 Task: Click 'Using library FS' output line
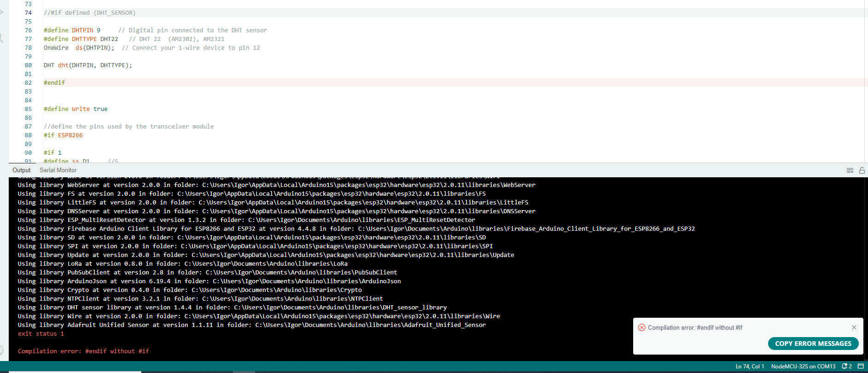(252, 193)
